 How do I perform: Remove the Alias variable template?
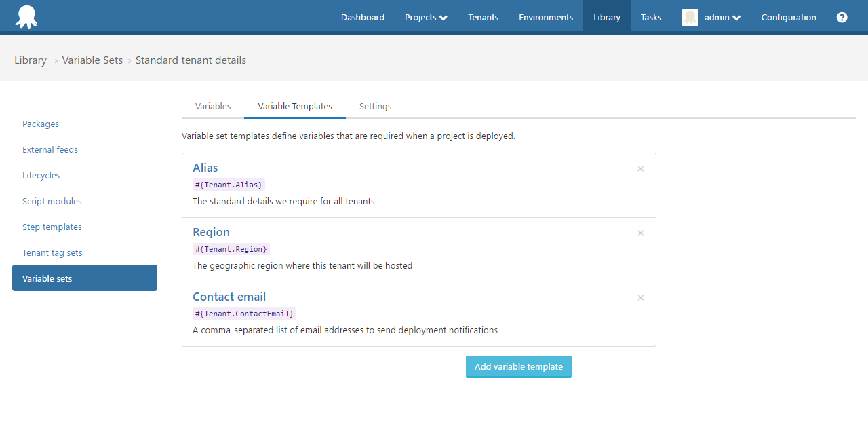click(x=640, y=168)
